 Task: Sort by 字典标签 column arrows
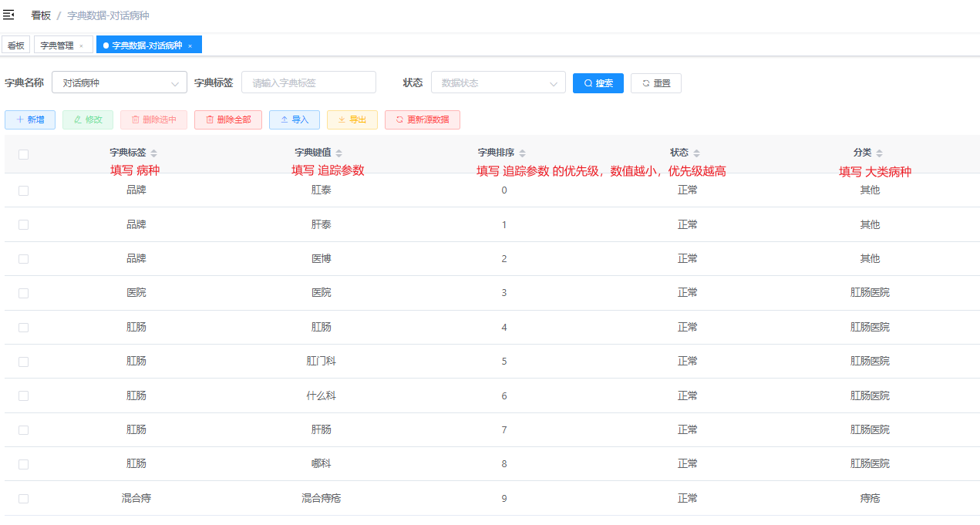click(153, 153)
